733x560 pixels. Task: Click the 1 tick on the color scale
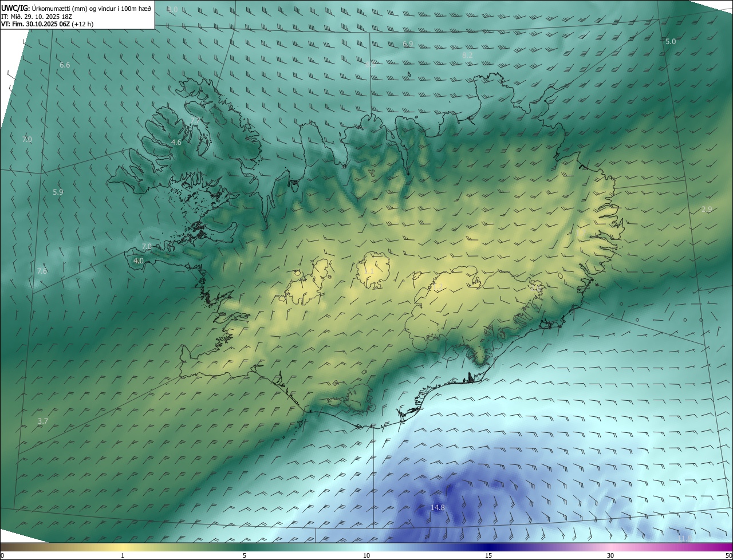[x=123, y=556]
